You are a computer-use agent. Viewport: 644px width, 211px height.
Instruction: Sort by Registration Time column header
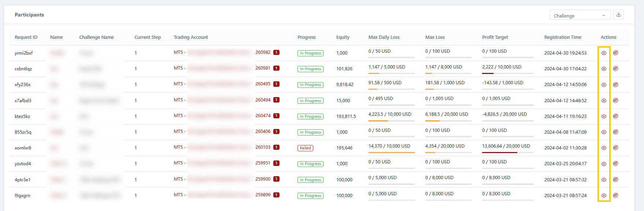(563, 37)
